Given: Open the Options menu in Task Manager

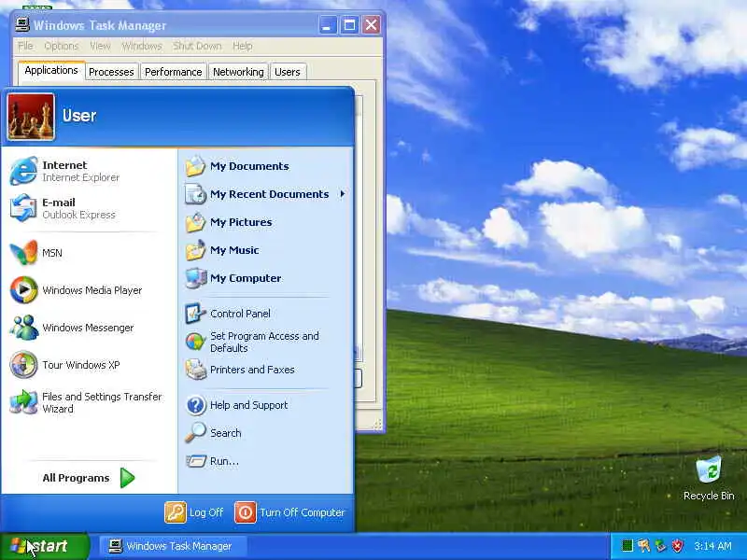Looking at the screenshot, I should click(61, 46).
